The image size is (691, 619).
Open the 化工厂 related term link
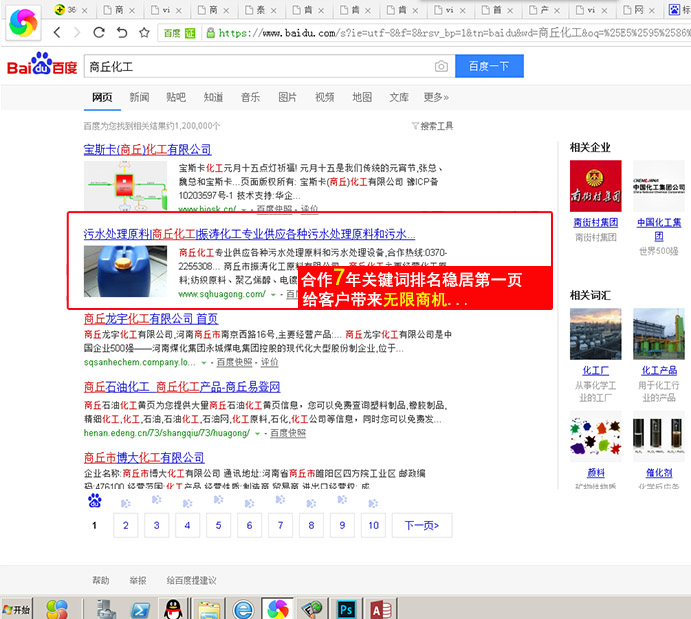(595, 370)
